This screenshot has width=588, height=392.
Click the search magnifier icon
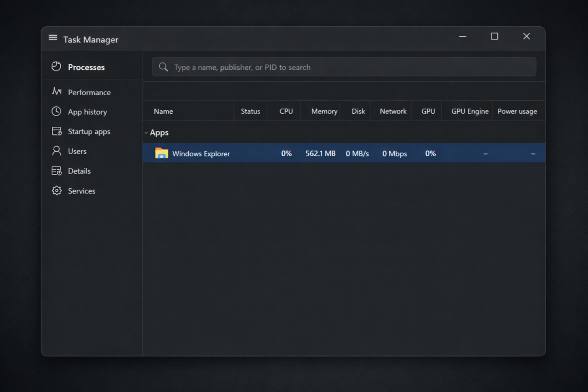pos(163,67)
